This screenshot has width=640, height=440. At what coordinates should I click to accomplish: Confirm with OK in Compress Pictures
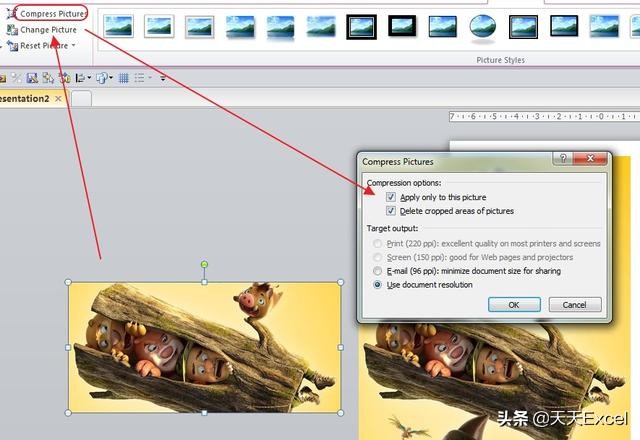pyautogui.click(x=514, y=304)
